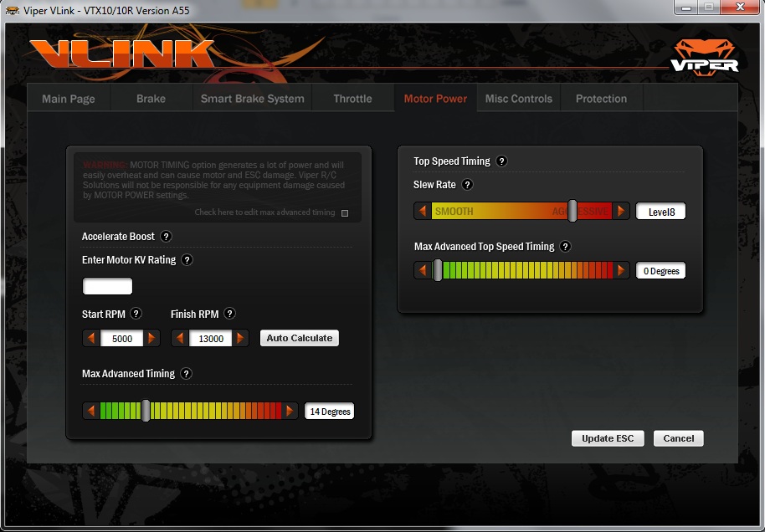Image resolution: width=765 pixels, height=532 pixels.
Task: Click the 14 Degrees value box
Action: [x=329, y=411]
